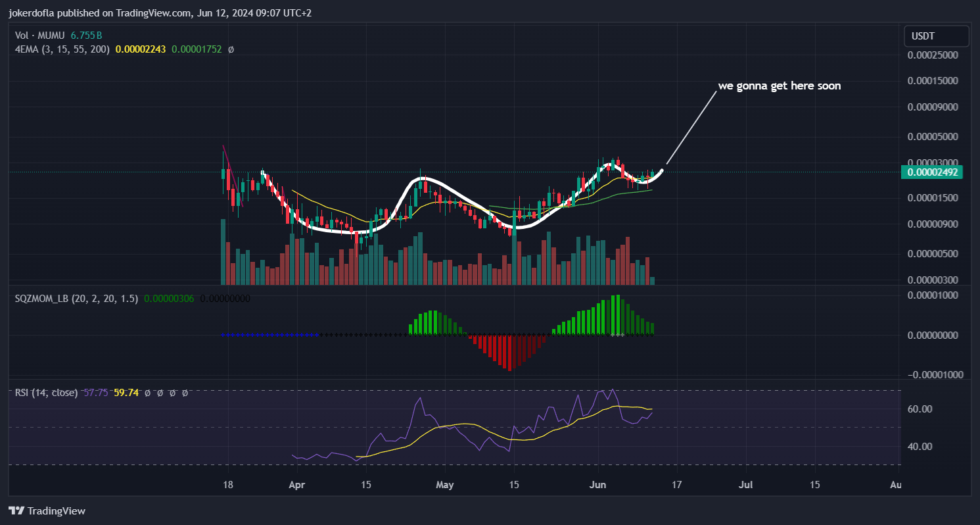
Task: Click the yellow EMA value 0.00002243
Action: (141, 49)
